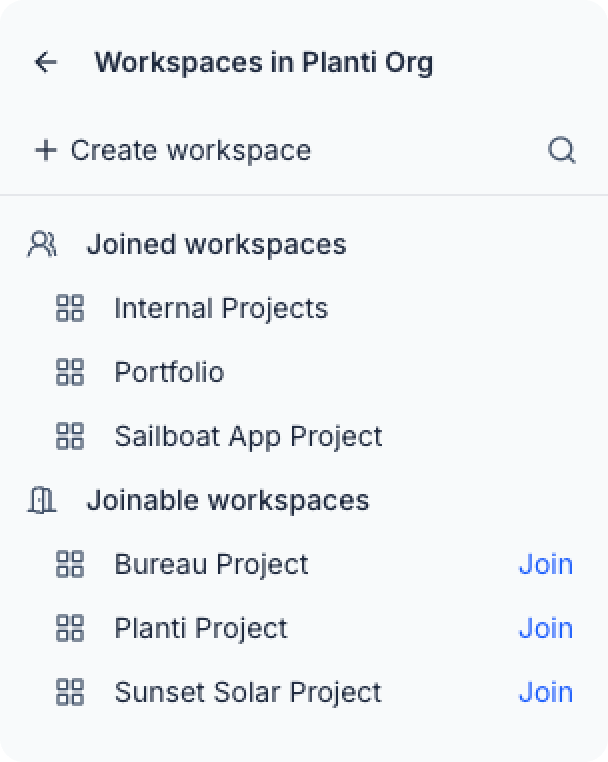Click the grid icon beside Portfolio
Screen dimensions: 608x762
point(70,373)
